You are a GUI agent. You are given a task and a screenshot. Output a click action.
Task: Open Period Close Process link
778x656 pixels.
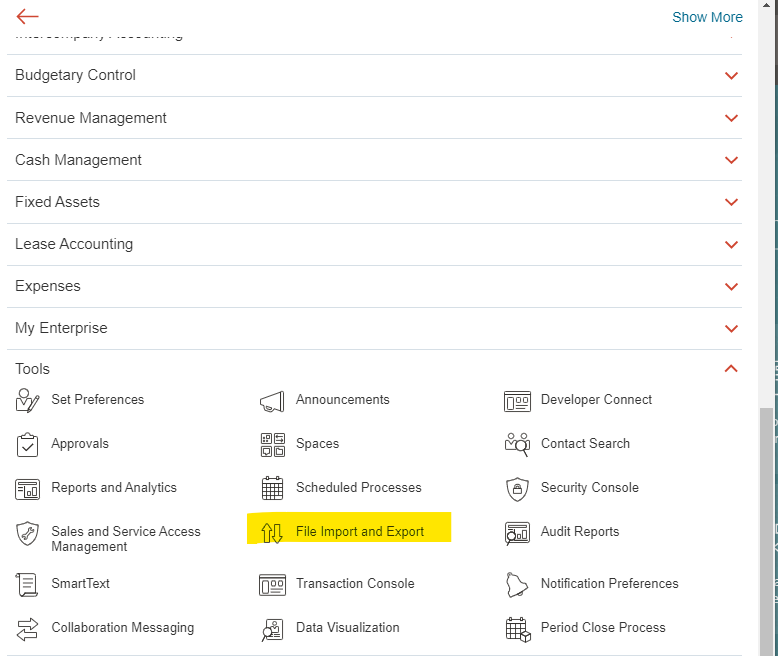[603, 628]
